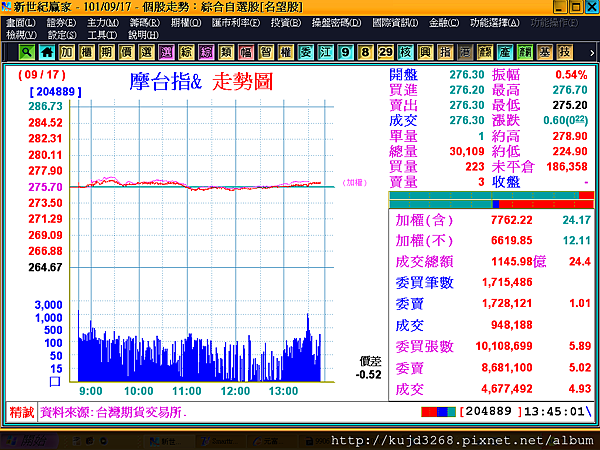Click the 275.70 reference price label
The width and height of the screenshot is (600, 450).
tap(45, 187)
